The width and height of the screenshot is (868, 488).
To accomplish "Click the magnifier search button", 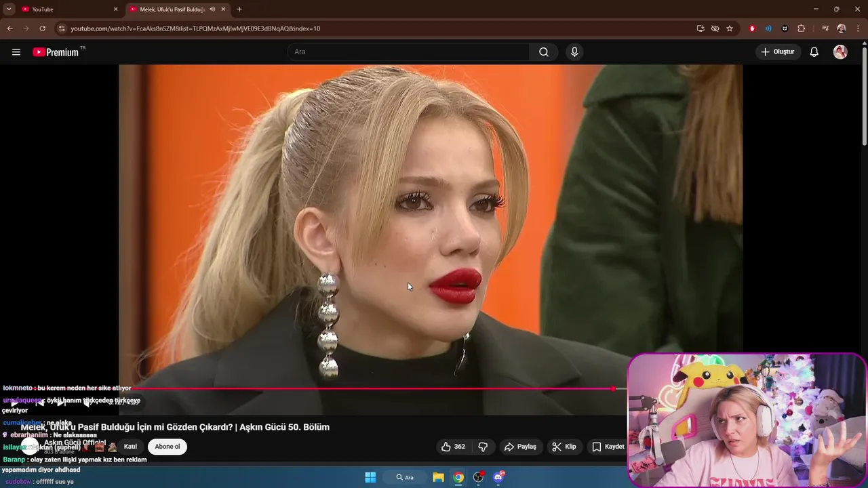I will point(544,52).
